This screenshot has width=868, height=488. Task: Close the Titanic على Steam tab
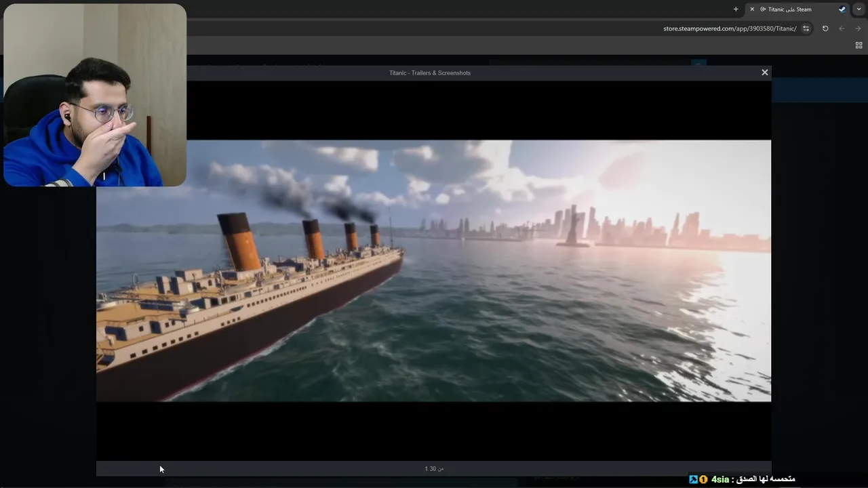752,9
